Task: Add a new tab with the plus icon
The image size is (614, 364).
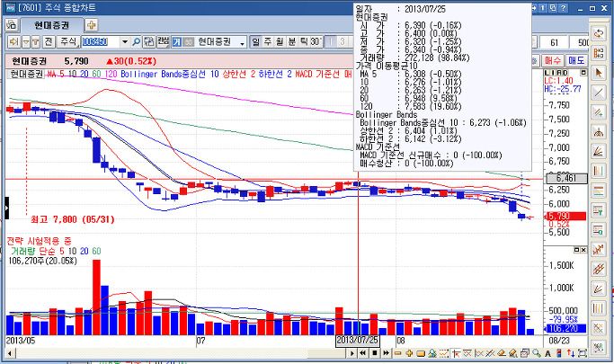Action: pos(91,25)
